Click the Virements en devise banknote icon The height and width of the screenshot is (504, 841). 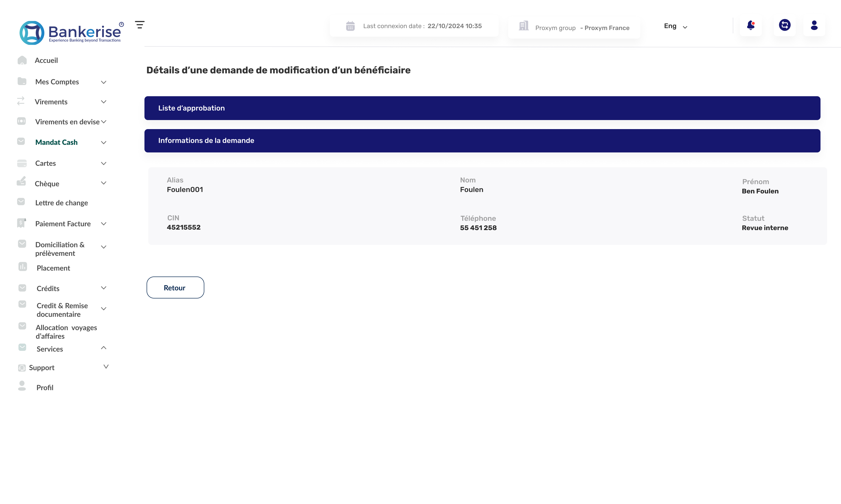[x=21, y=121]
